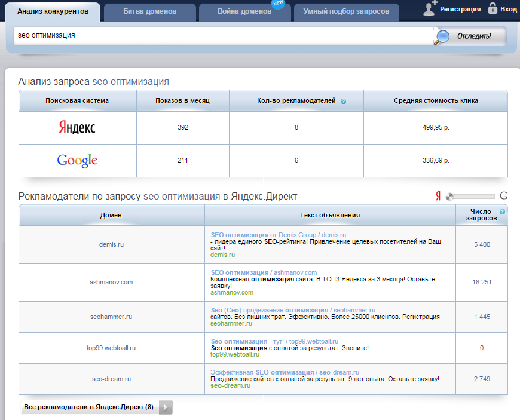Image resolution: width=520 pixels, height=420 pixels.
Task: Select demis.ru in the Домен column
Action: pyautogui.click(x=111, y=244)
